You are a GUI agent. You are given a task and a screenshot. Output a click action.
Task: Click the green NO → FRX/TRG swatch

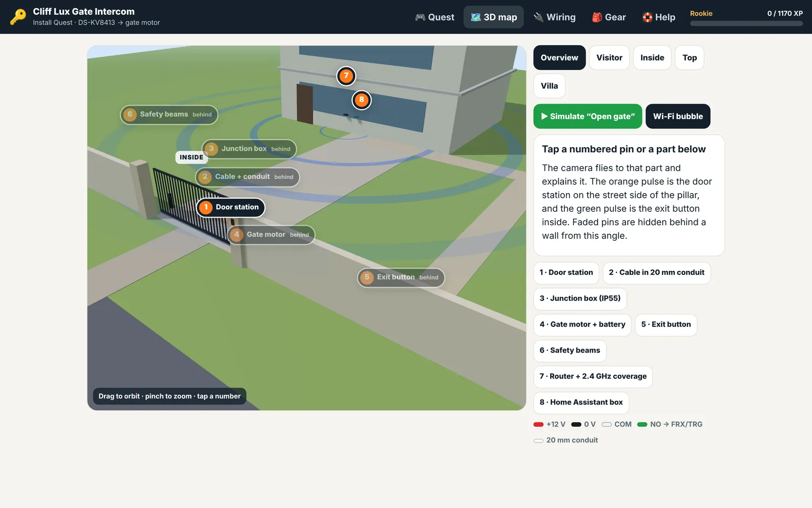tap(642, 424)
